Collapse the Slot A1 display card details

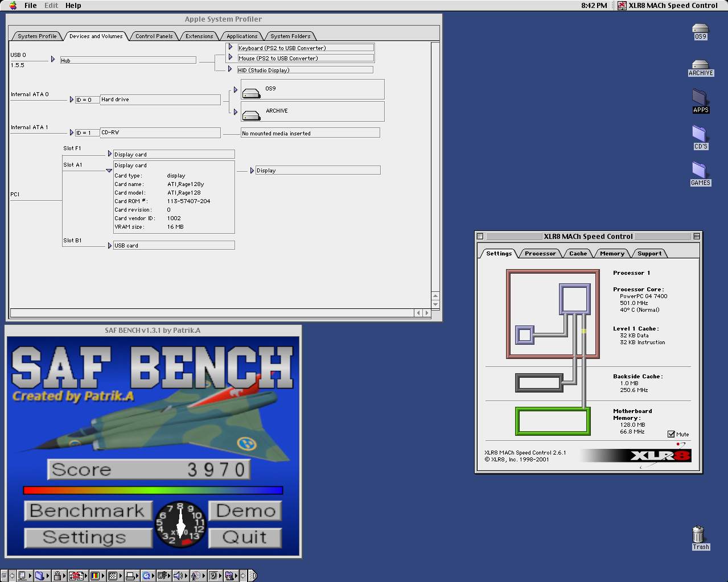point(109,170)
